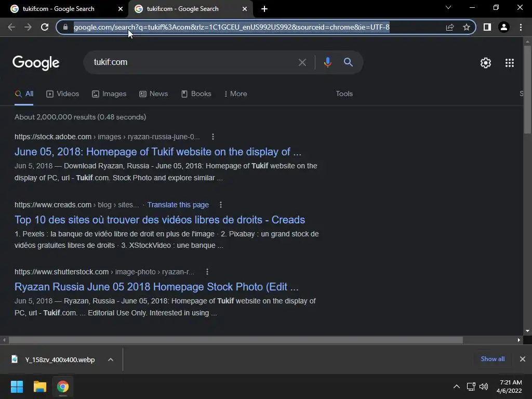Close the first tukif.com Google Search tab
This screenshot has height=399, width=532.
121,9
